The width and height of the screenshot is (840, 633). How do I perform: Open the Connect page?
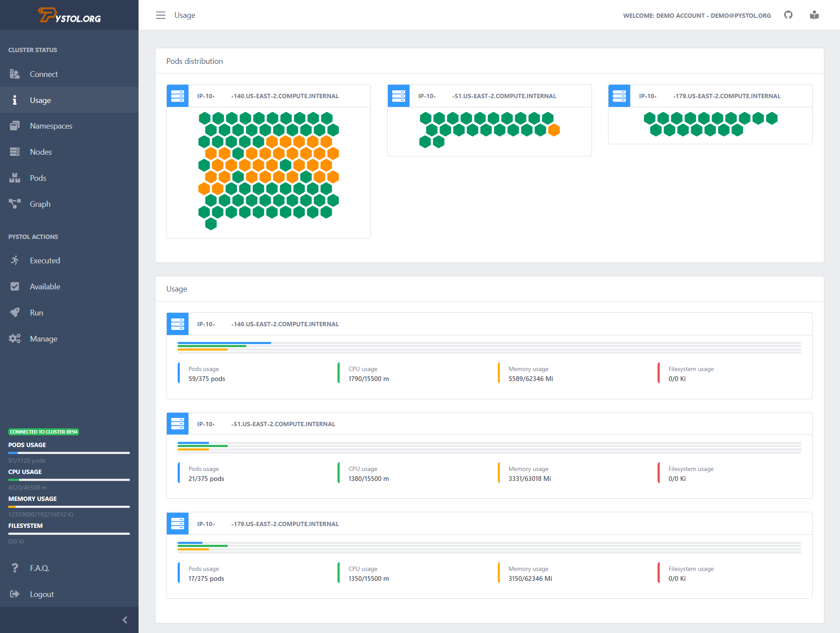pyautogui.click(x=43, y=74)
